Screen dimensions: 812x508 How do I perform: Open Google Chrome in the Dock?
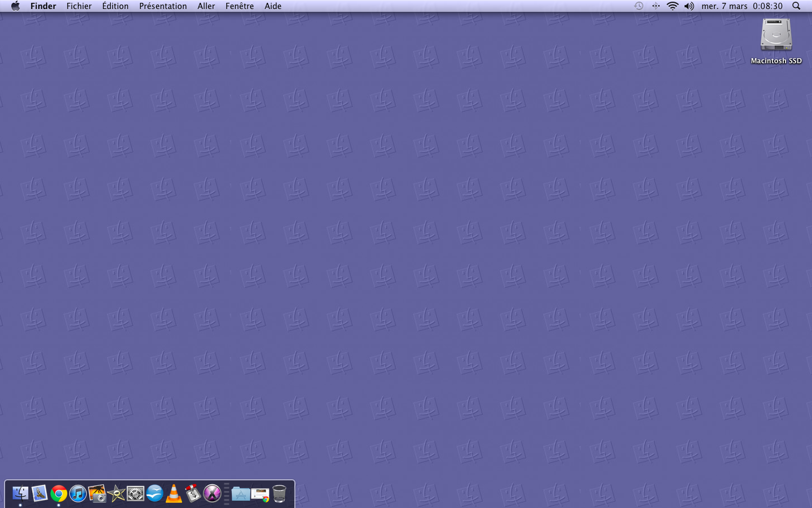point(59,494)
